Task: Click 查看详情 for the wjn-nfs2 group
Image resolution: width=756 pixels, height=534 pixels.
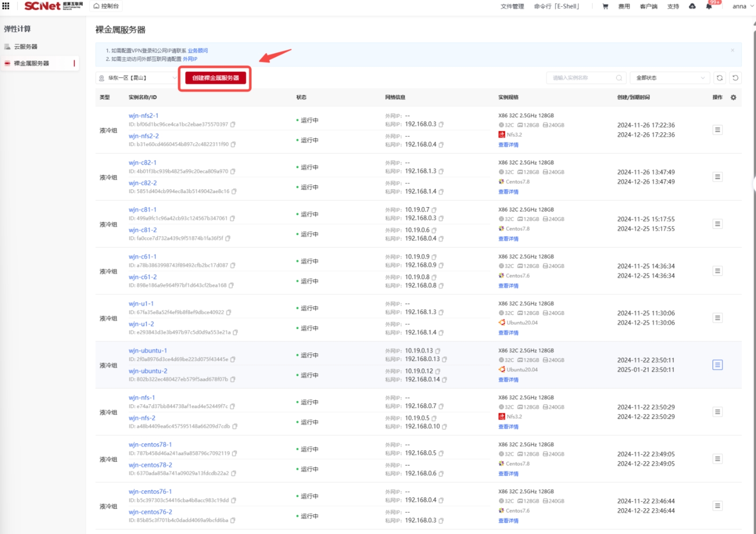Action: [508, 145]
